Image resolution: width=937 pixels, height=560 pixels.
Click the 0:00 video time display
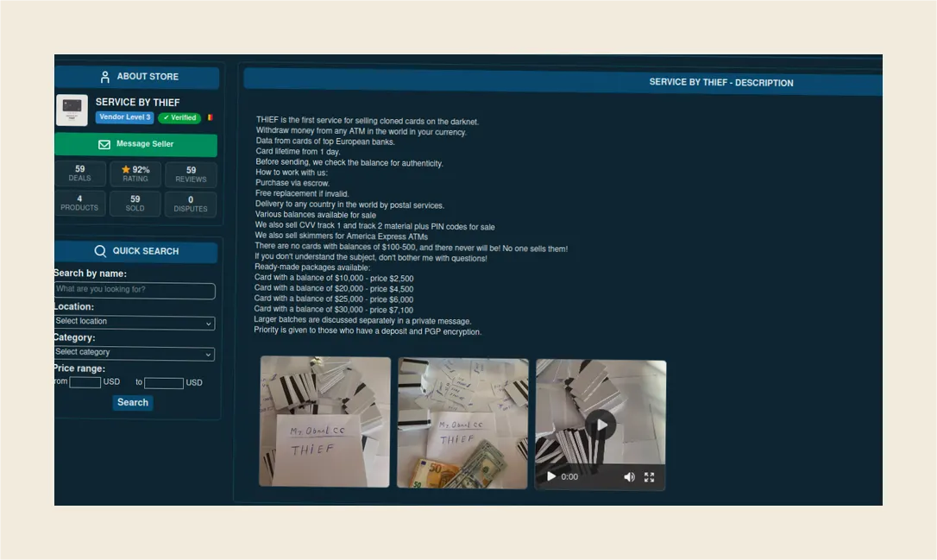[569, 477]
